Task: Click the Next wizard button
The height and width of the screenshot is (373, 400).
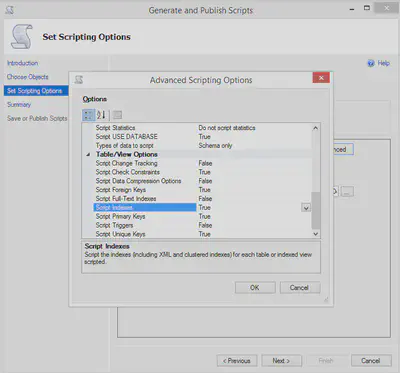Action: (281, 361)
